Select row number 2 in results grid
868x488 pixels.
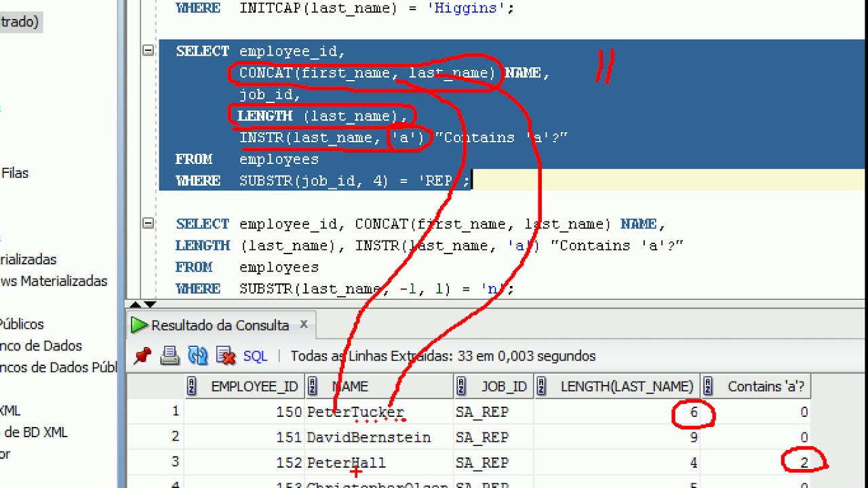(x=155, y=437)
